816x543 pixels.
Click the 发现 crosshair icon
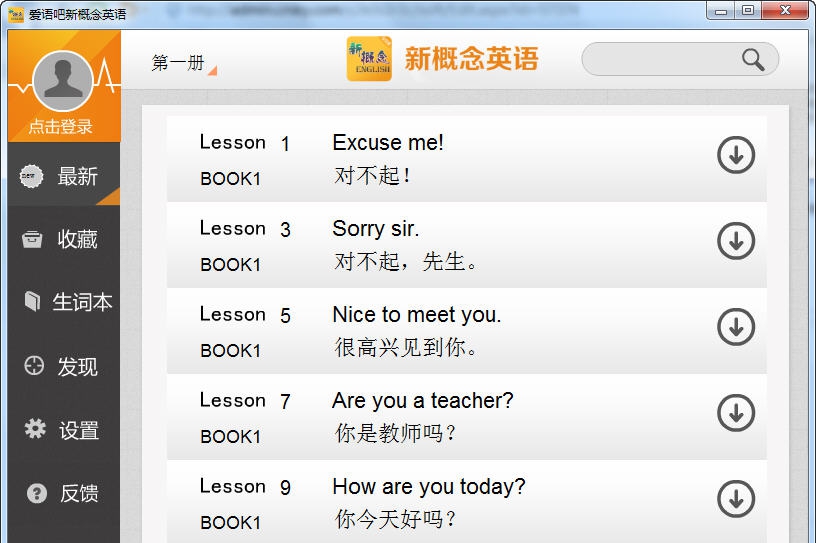point(34,365)
